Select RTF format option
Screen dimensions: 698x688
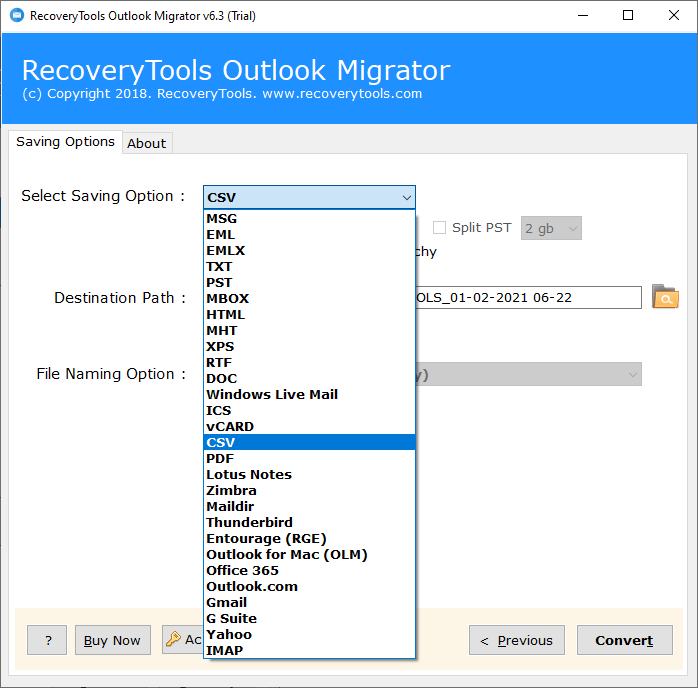[309, 363]
